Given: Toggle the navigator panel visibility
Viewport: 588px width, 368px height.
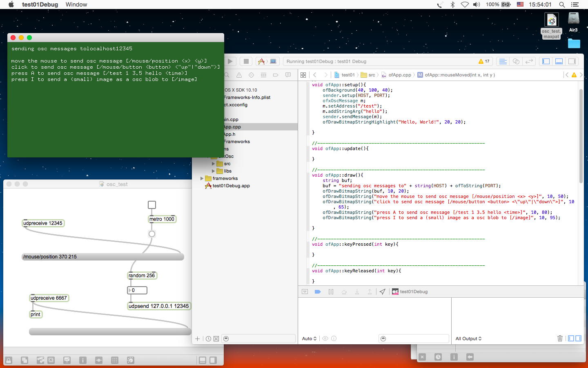Looking at the screenshot, I should [x=546, y=61].
